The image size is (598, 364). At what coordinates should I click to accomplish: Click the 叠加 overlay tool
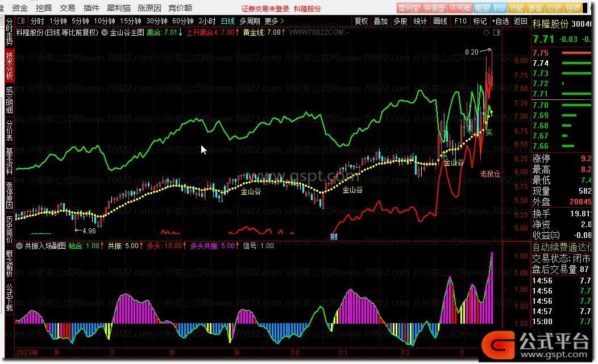coord(381,21)
